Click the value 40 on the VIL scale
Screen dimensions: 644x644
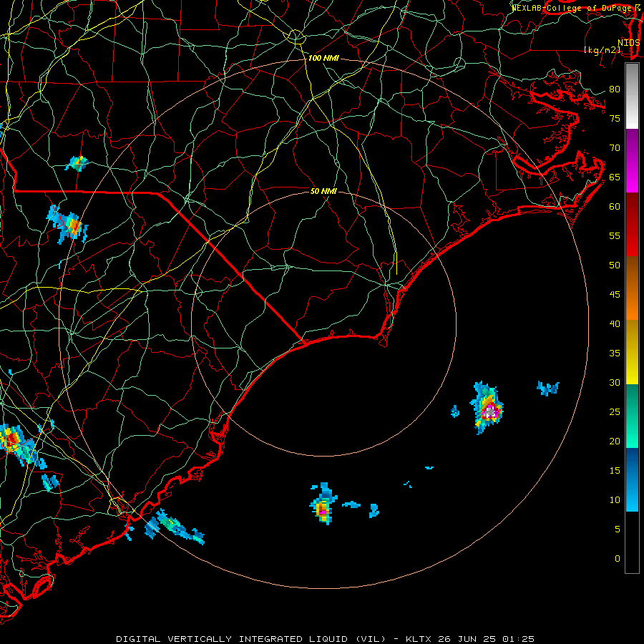[x=615, y=324]
